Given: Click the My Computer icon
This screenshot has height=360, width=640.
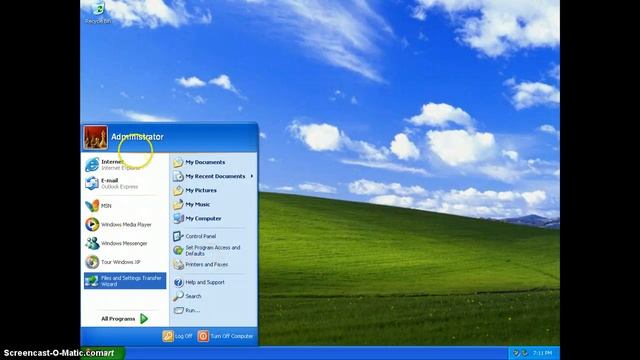Looking at the screenshot, I should 178,219.
